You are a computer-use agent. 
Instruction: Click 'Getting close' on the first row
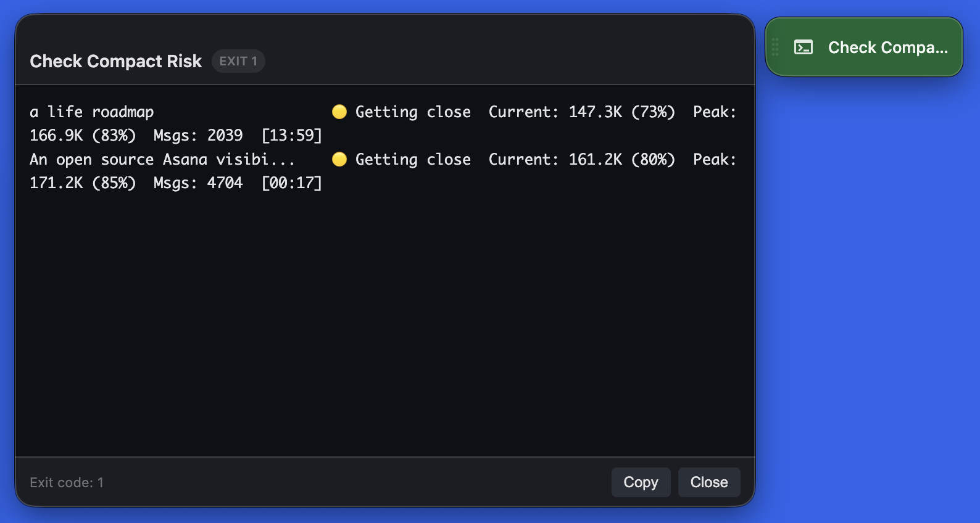point(412,112)
